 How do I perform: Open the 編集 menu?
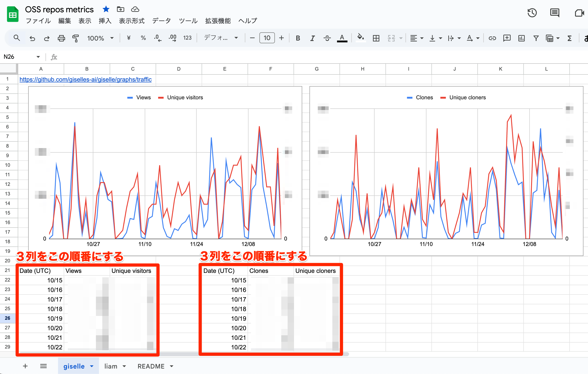point(65,21)
